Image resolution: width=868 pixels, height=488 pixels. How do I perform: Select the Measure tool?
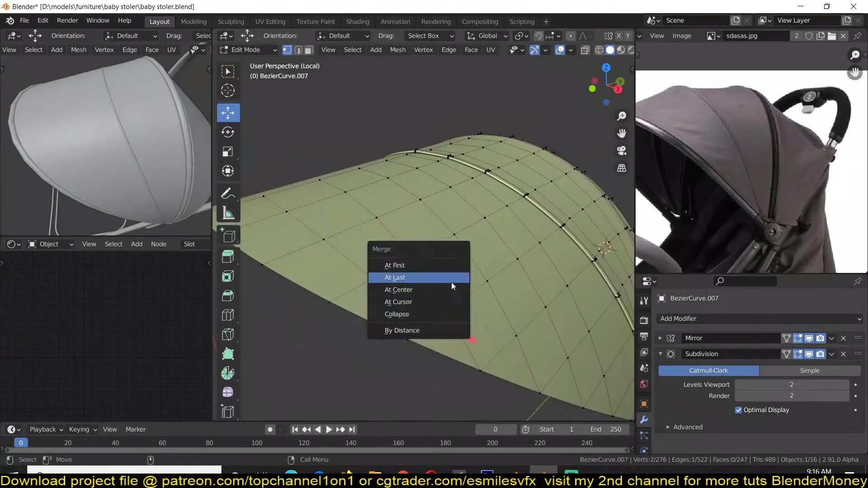228,213
